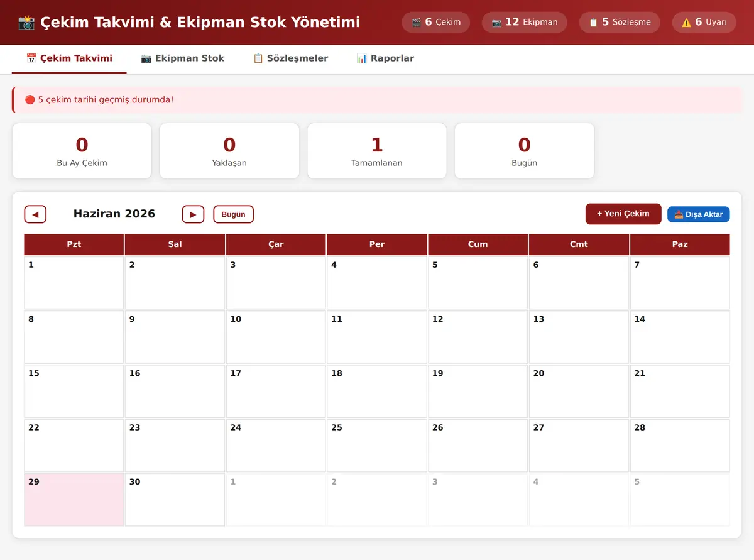Select calendar day 17
The width and height of the screenshot is (754, 560).
point(276,392)
